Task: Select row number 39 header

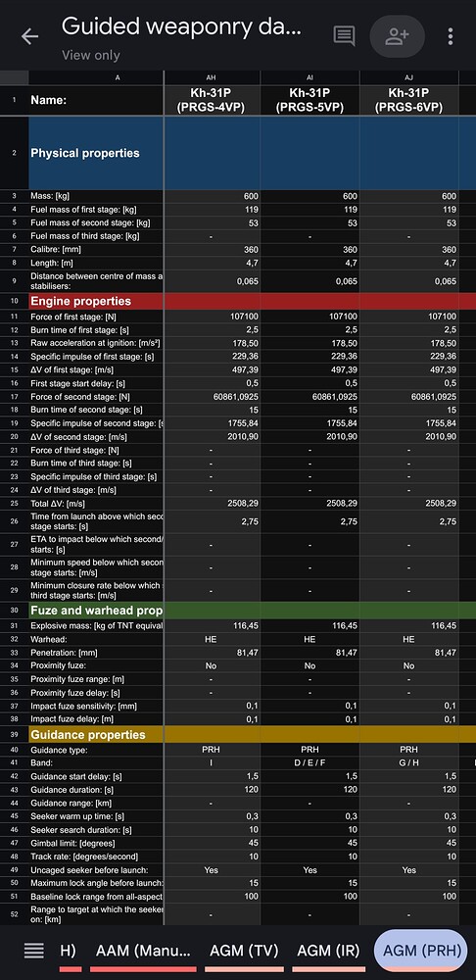Action: click(15, 734)
